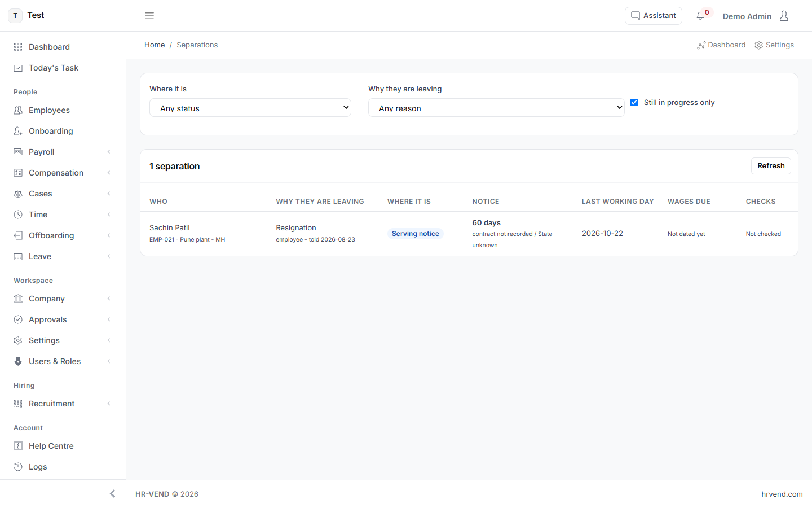Screen dimensions: 812x508
Task: Expand the Compensation submenu chevron
Action: [109, 173]
